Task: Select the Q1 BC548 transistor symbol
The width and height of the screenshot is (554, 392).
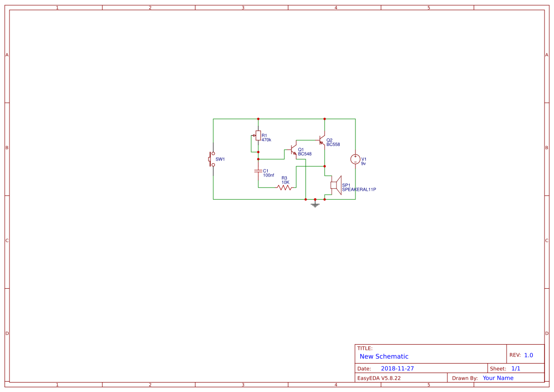Action: (293, 151)
